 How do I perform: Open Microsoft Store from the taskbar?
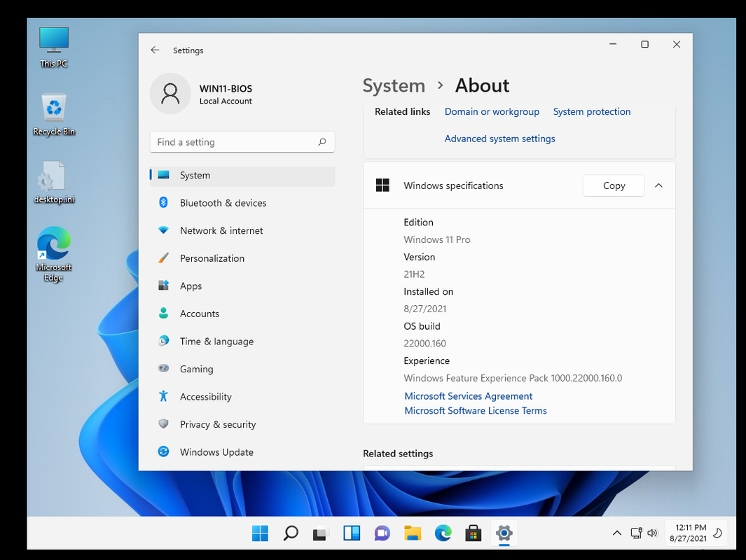point(474,533)
